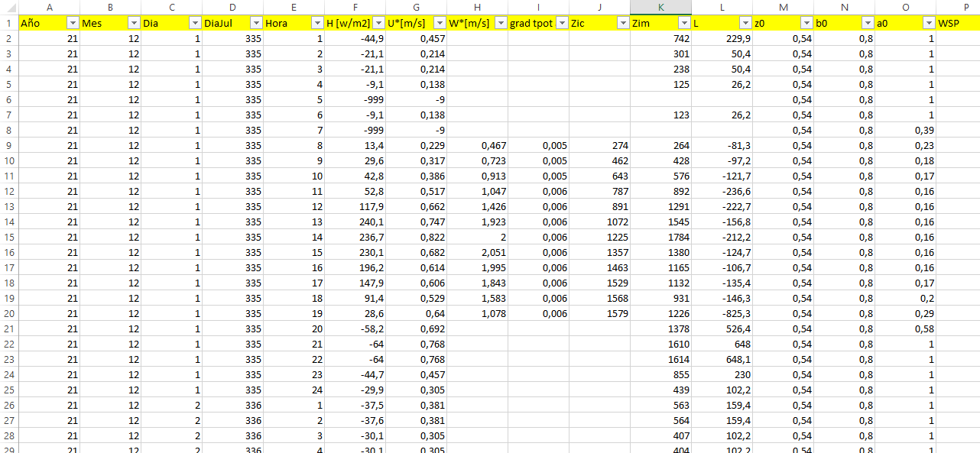Open the b0 column filter dropdown

(x=868, y=23)
